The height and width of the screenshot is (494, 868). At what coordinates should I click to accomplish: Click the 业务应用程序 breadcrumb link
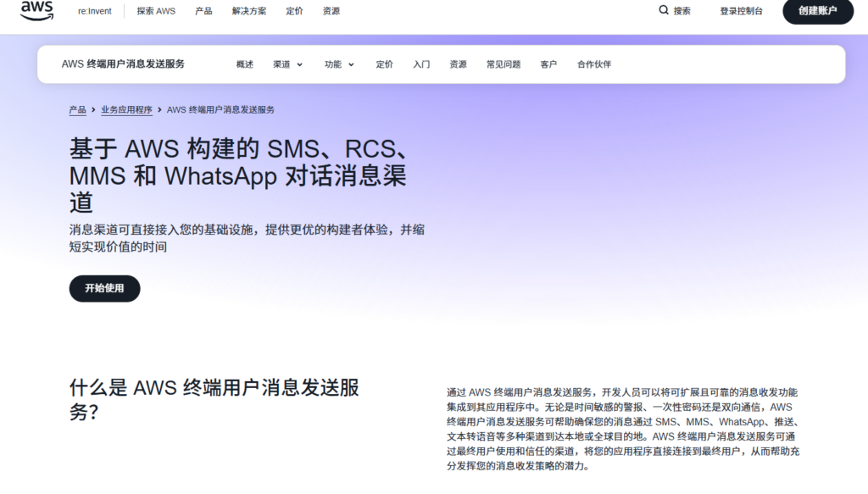tap(126, 109)
